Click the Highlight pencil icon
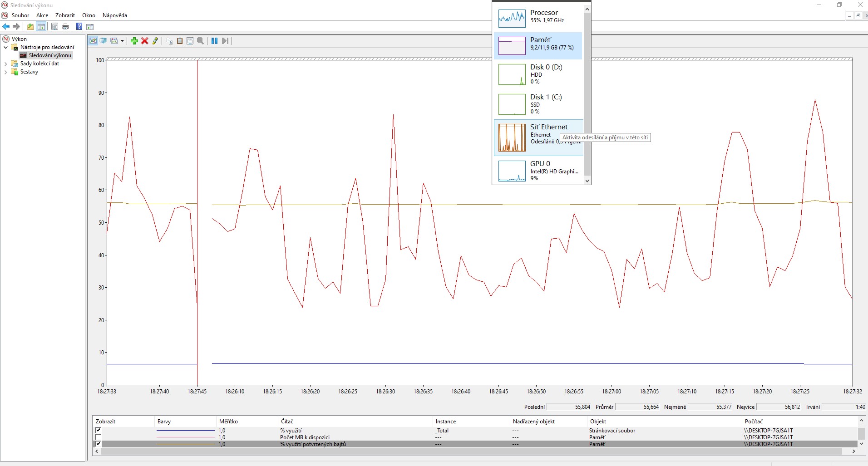The height and width of the screenshot is (466, 868). pyautogui.click(x=155, y=41)
